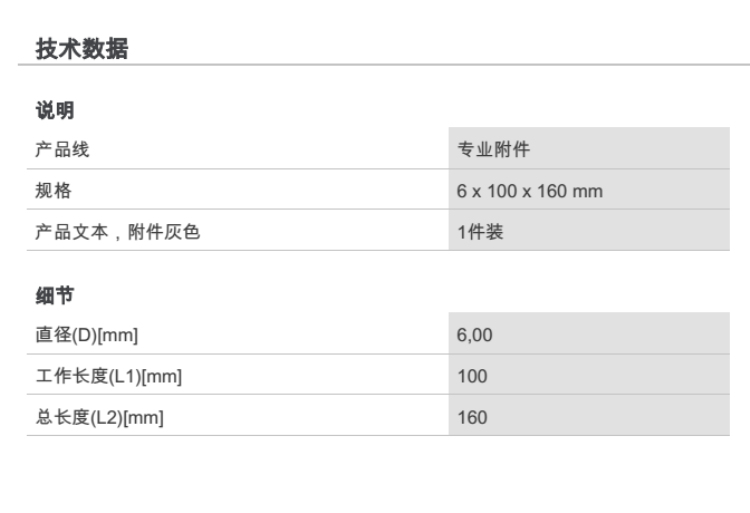Click the 说明 subsection title
This screenshot has height=513, width=750.
(x=55, y=110)
